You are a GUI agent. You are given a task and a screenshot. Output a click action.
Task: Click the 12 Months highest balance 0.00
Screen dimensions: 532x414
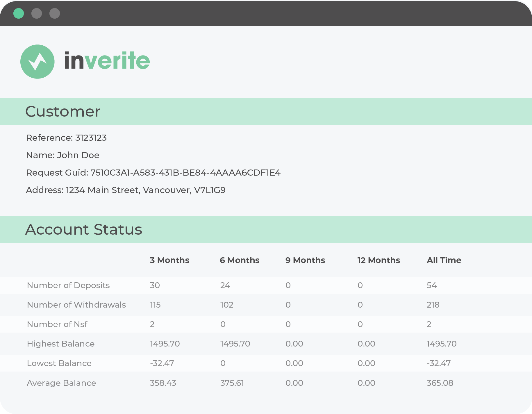tap(366, 344)
